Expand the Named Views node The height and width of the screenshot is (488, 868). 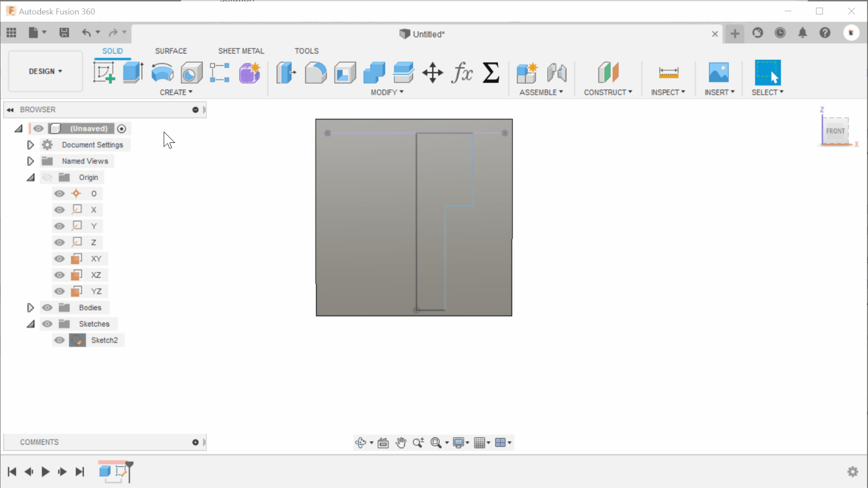(30, 161)
